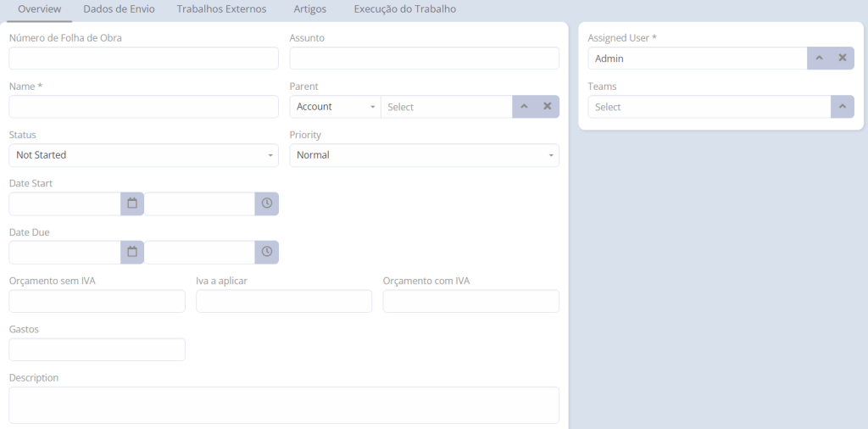Select the Execução do Trabalho tab
This screenshot has height=429, width=868.
point(405,9)
